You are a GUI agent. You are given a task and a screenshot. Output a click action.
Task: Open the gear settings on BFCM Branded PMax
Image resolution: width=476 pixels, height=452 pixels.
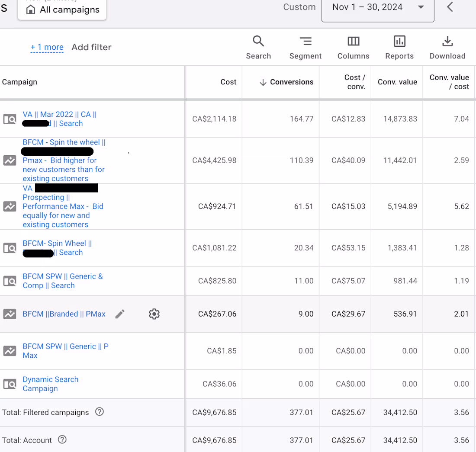(154, 314)
